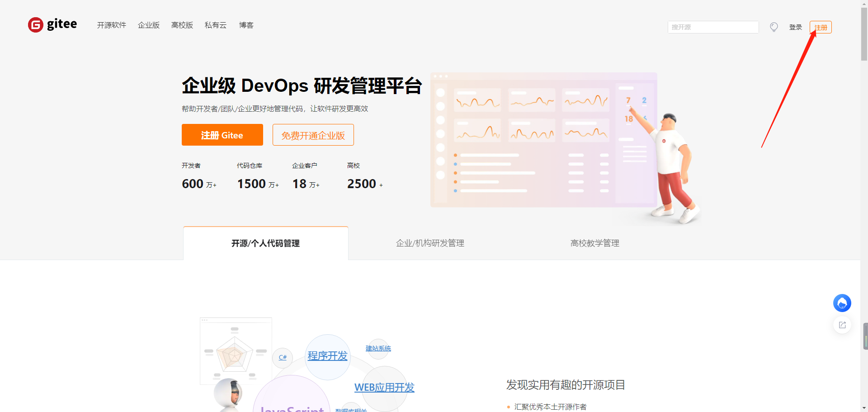The image size is (868, 412).
Task: Open the 建站系统 link
Action: tap(378, 348)
